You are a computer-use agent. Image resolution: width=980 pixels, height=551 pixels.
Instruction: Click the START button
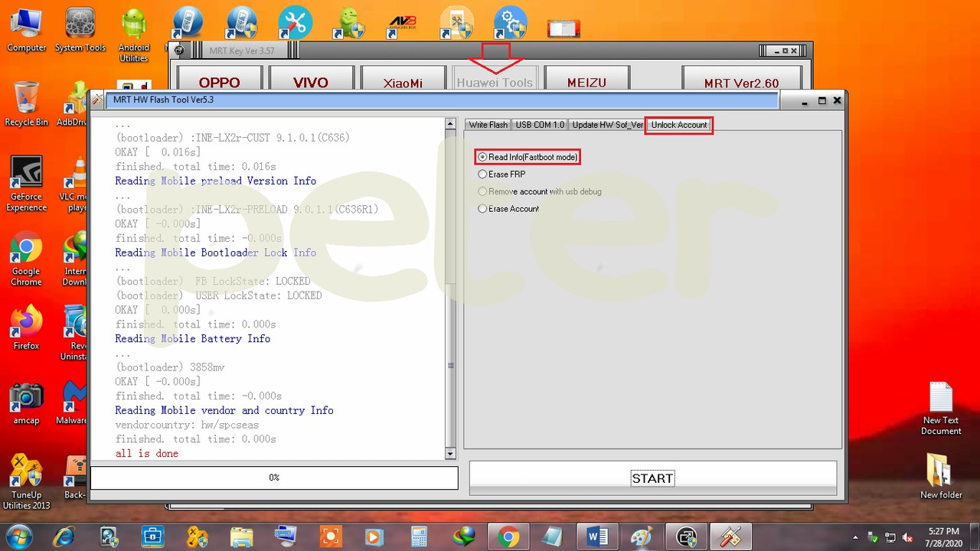click(652, 478)
